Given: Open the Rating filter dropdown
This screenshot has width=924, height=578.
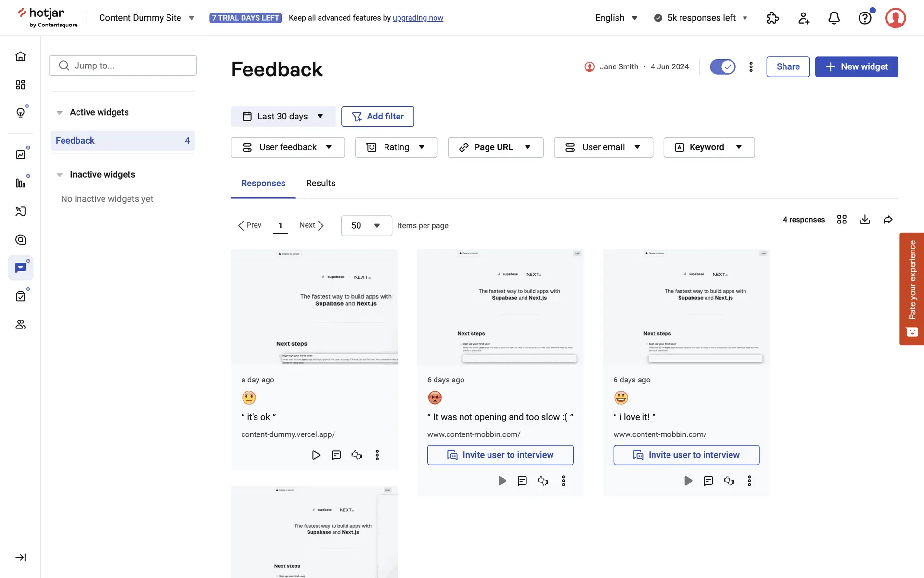Looking at the screenshot, I should coord(396,147).
